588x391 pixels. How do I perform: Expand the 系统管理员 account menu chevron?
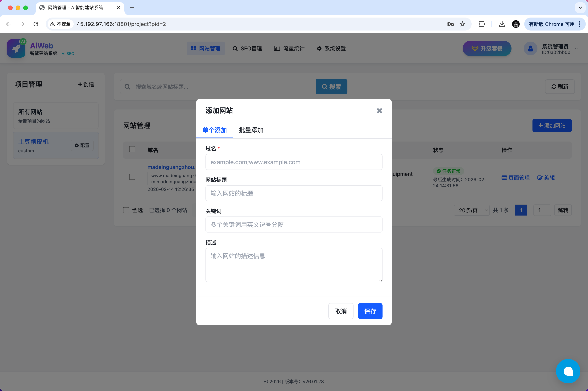[576, 49]
